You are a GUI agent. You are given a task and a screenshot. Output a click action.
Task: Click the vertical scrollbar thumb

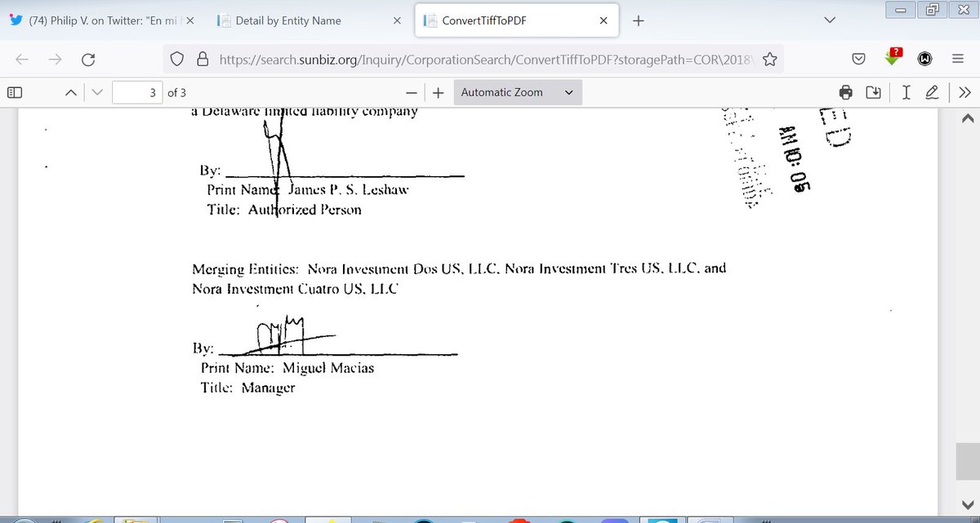coord(968,462)
